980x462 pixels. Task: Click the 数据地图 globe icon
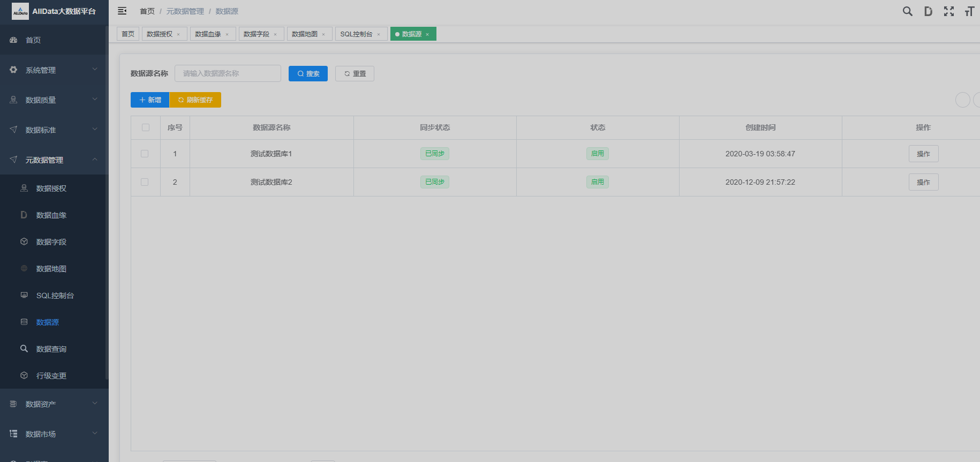[24, 269]
